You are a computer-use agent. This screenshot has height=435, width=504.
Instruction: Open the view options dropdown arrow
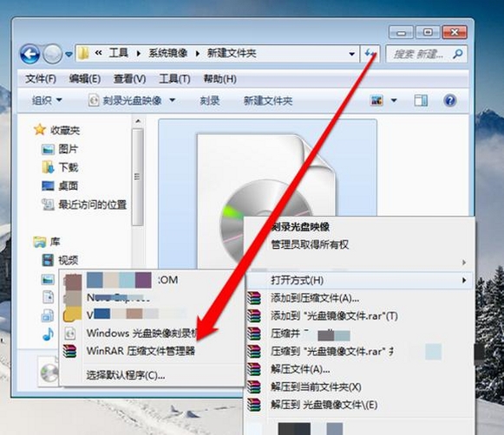(x=394, y=101)
